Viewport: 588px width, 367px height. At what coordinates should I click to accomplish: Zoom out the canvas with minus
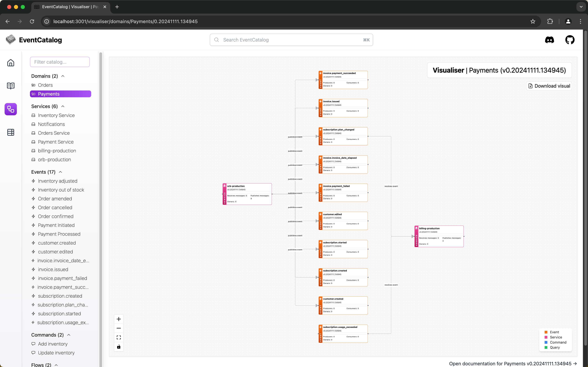coord(119,328)
